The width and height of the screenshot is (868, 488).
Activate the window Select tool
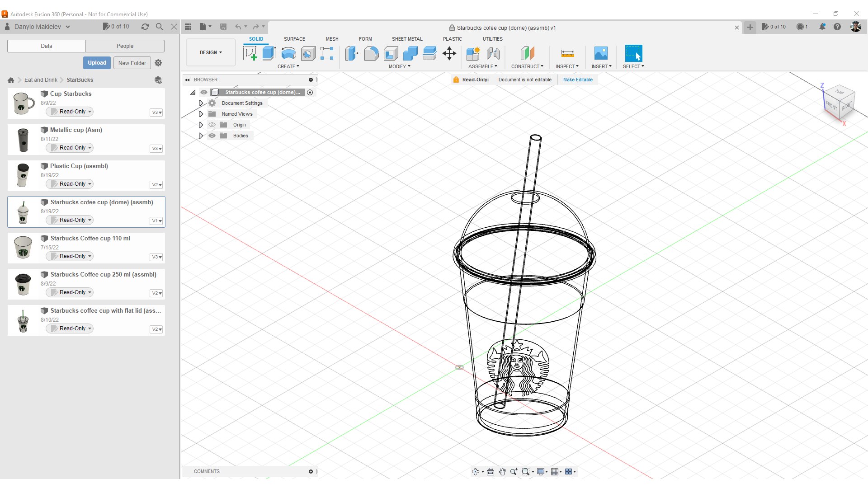point(633,53)
